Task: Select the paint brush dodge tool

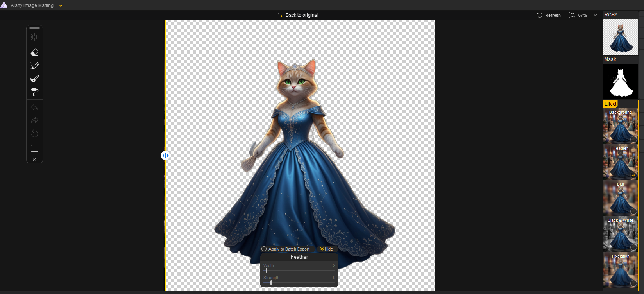Action: (34, 79)
